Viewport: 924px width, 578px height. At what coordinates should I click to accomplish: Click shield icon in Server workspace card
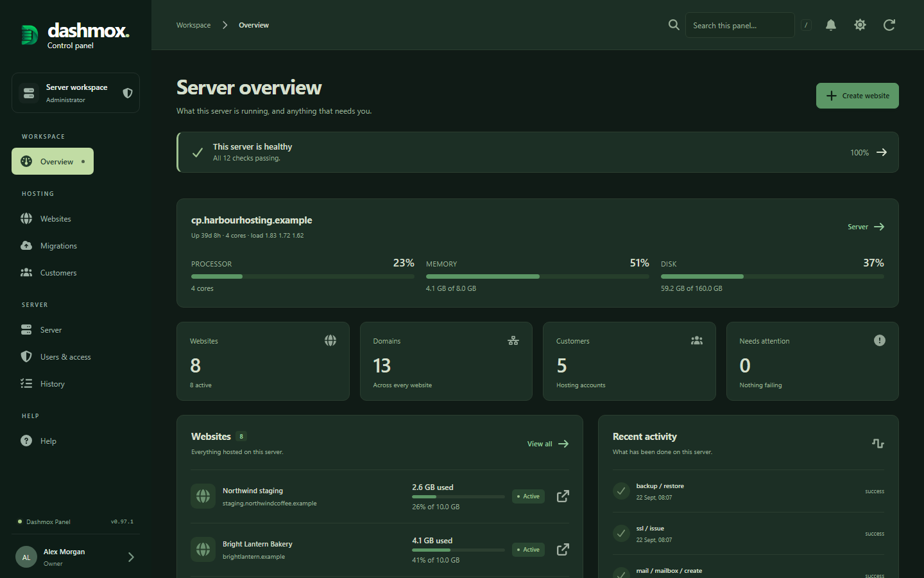pyautogui.click(x=128, y=93)
